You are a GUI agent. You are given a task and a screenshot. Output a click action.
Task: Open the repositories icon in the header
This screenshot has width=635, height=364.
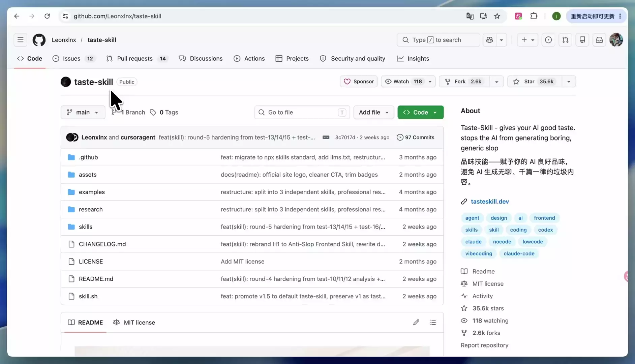pyautogui.click(x=582, y=40)
